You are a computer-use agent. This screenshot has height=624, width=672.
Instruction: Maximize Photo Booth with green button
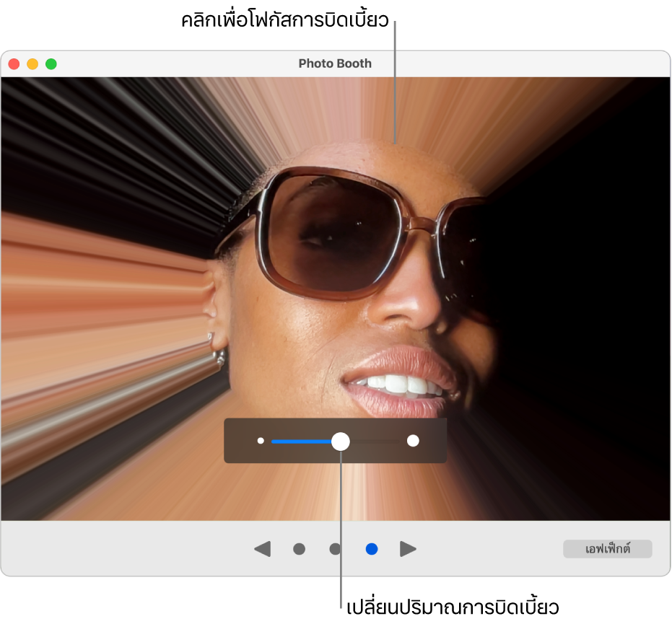pyautogui.click(x=51, y=63)
